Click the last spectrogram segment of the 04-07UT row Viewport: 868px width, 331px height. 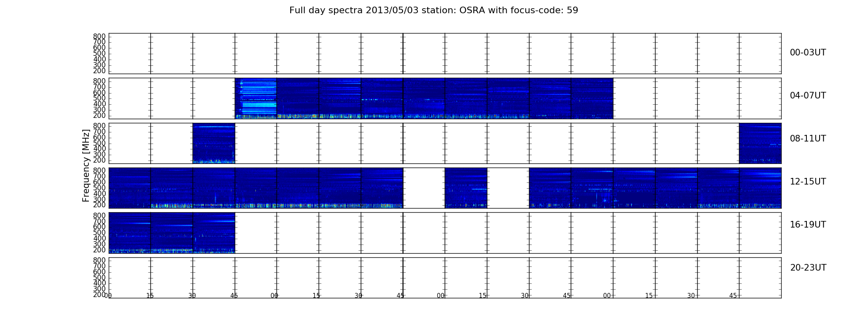[x=592, y=98]
